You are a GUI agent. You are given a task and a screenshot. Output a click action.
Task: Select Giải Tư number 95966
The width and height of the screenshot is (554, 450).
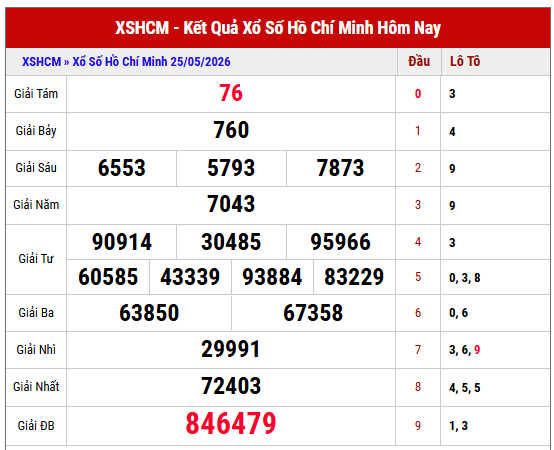(340, 242)
